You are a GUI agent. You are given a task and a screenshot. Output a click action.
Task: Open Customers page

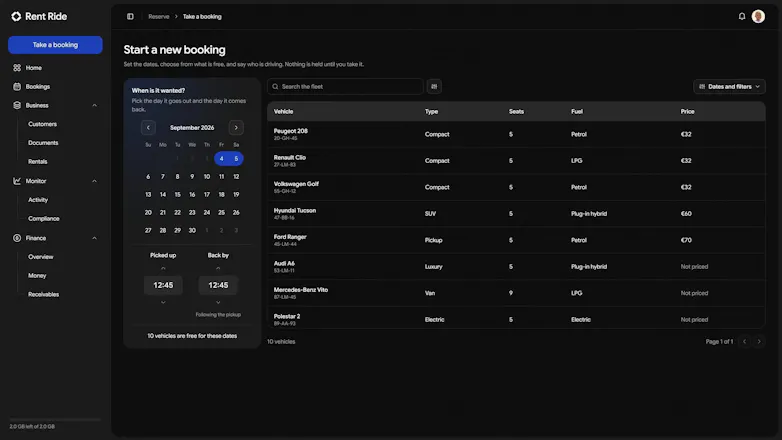pyautogui.click(x=42, y=124)
